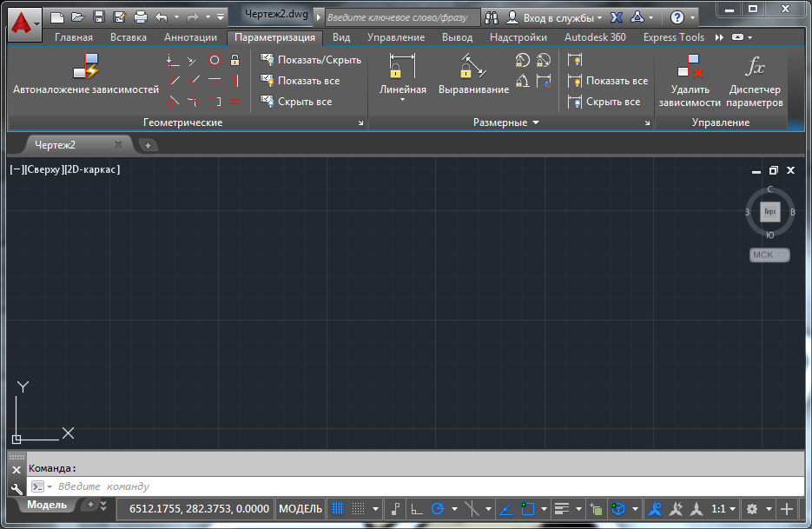Expand the Размерные panel arrow
Image resolution: width=812 pixels, height=529 pixels.
pos(536,122)
